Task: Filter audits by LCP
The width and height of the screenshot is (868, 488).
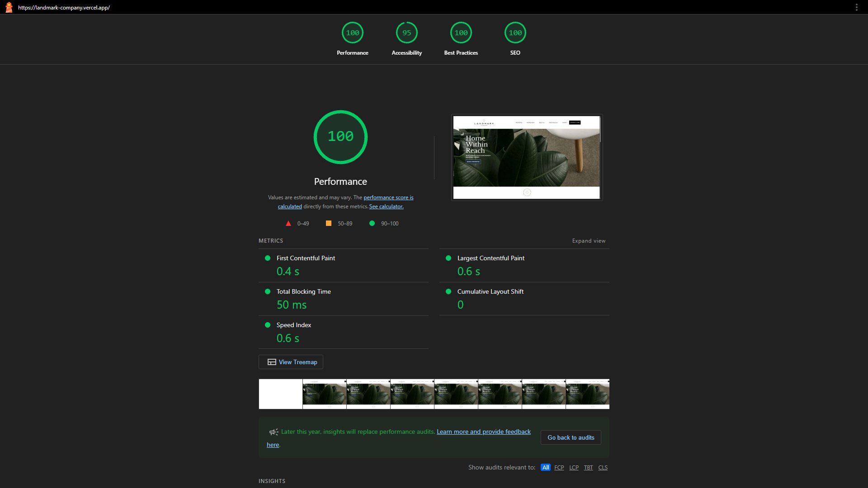Action: 574,468
